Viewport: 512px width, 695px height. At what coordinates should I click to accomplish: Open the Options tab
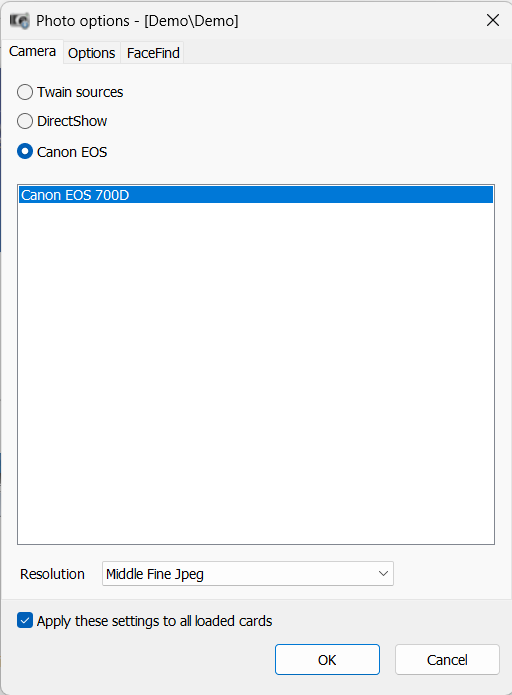(91, 53)
